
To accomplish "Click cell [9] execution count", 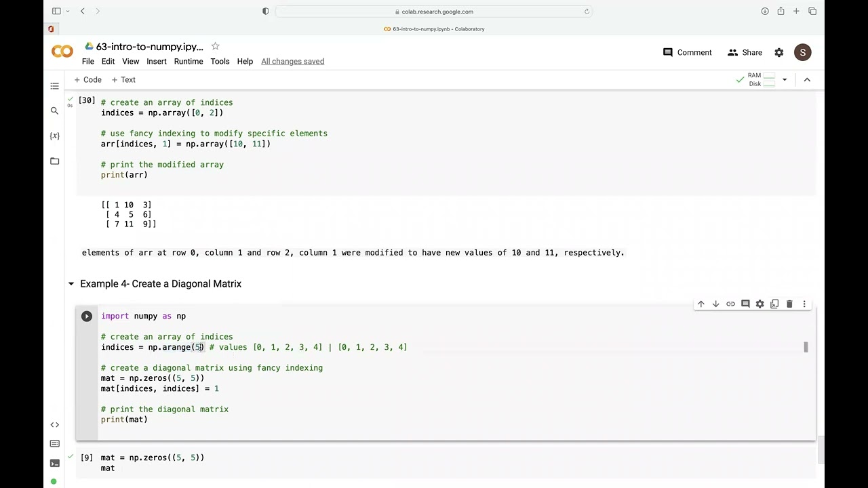I will [87, 457].
